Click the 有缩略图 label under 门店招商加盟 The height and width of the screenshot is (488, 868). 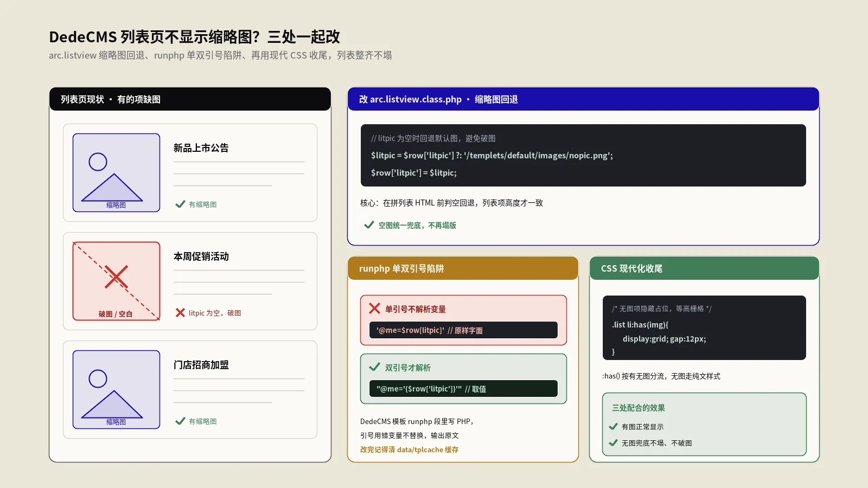tap(203, 421)
